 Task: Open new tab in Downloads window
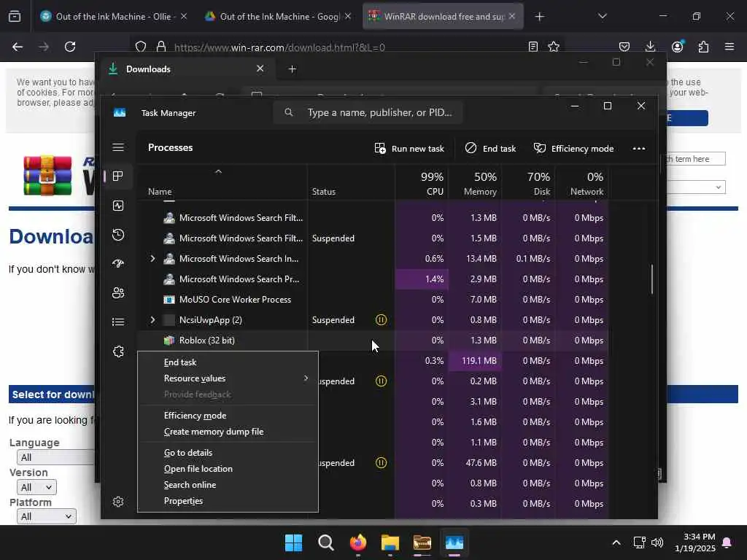(293, 69)
